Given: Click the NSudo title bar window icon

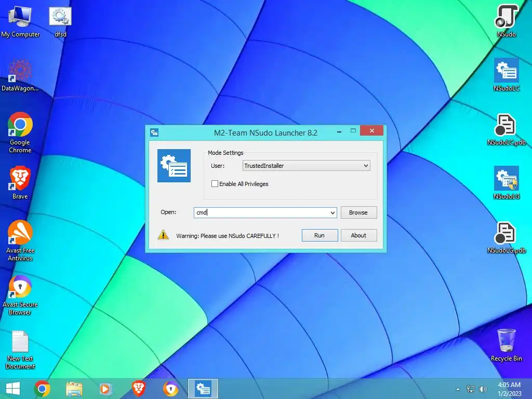Looking at the screenshot, I should click(x=154, y=132).
